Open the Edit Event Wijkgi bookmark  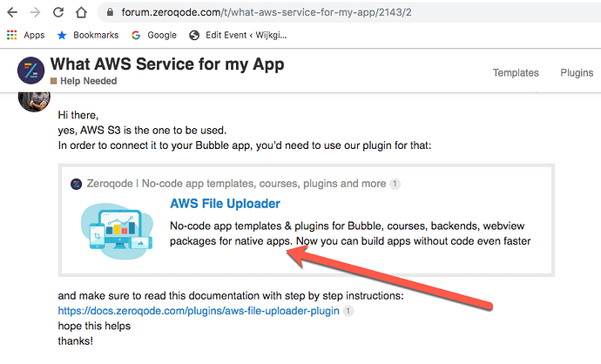point(238,35)
